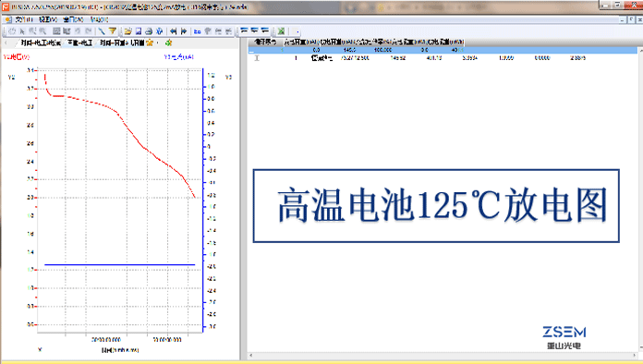Select the arrow pointer tool
Image resolution: width=643 pixels, height=364 pixels.
pos(22,31)
